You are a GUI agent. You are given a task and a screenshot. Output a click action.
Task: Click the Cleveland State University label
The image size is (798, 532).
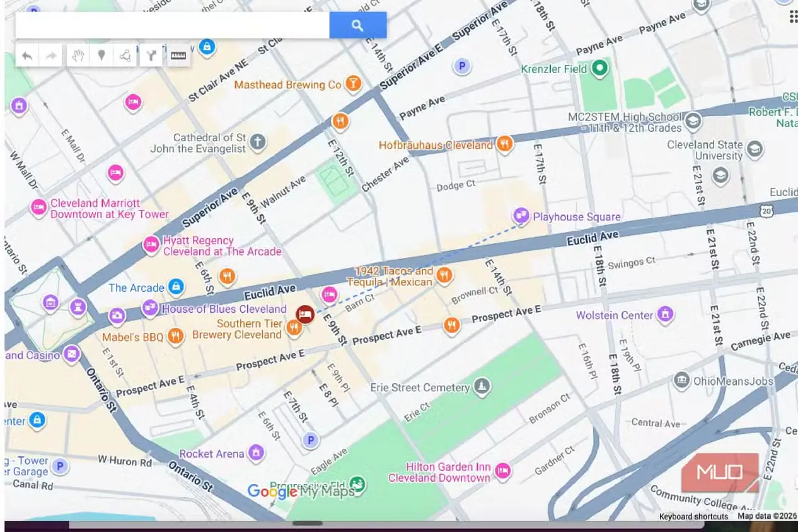click(x=705, y=150)
